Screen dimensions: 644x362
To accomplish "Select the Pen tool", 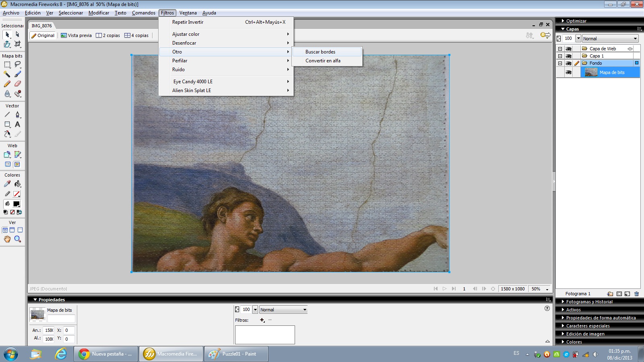I will 17,115.
